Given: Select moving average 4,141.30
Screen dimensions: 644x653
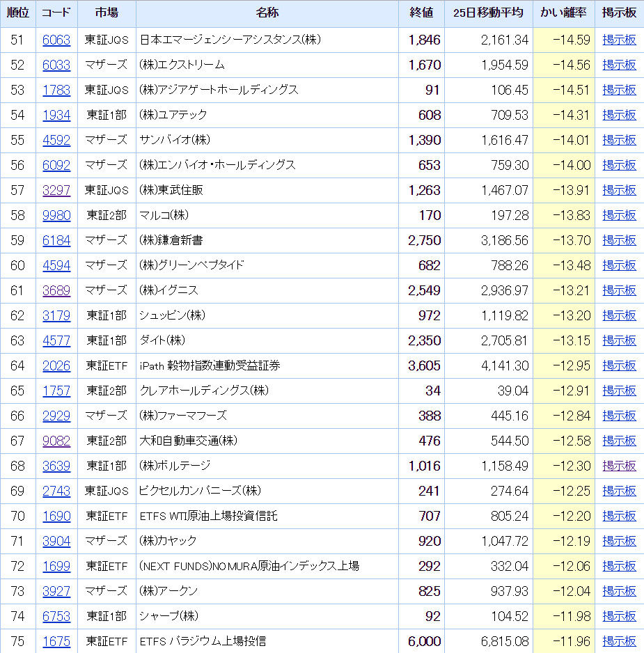Looking at the screenshot, I should tap(505, 365).
